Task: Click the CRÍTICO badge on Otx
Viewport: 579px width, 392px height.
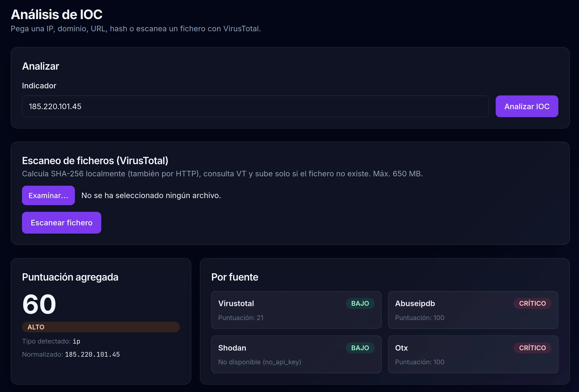Action: 532,348
